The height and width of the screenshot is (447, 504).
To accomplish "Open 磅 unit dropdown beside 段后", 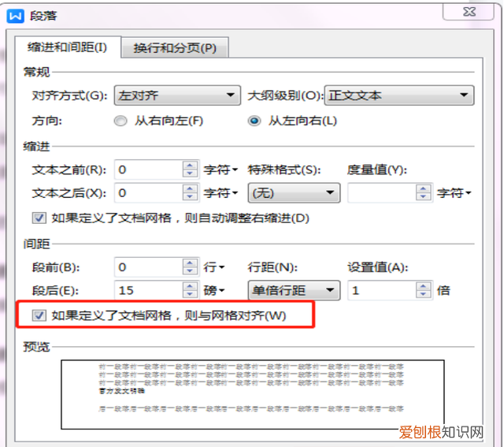I will click(x=213, y=291).
